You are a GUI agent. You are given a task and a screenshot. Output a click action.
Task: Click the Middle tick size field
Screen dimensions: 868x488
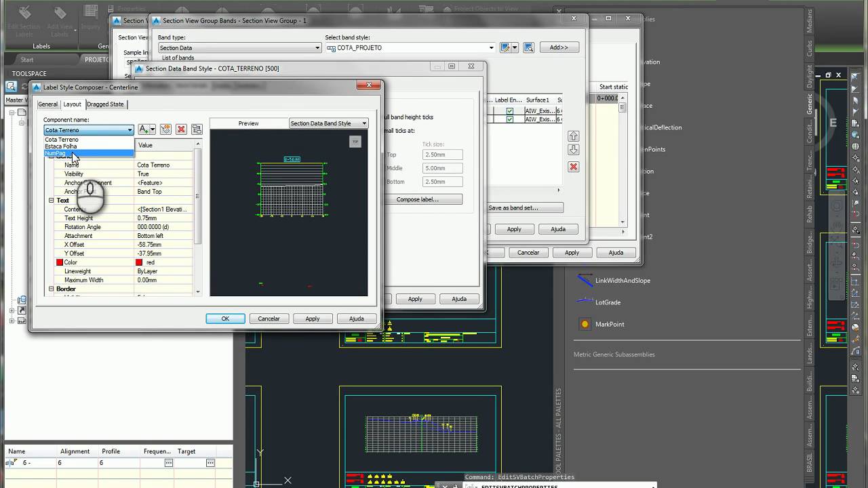tap(442, 168)
